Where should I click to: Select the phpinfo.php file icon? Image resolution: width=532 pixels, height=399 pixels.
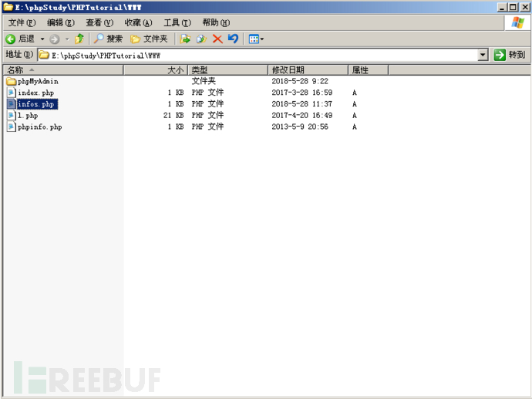12,127
